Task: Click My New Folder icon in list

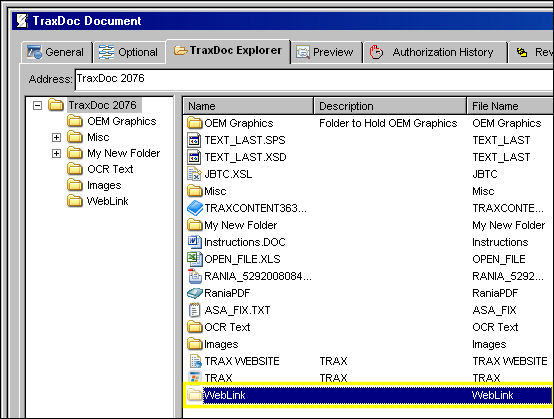Action: pyautogui.click(x=195, y=225)
